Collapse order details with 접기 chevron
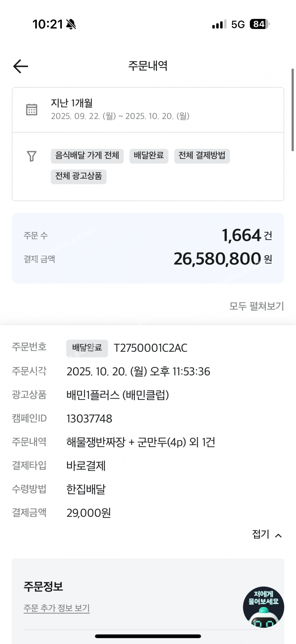This screenshot has width=296, height=644. 267,535
